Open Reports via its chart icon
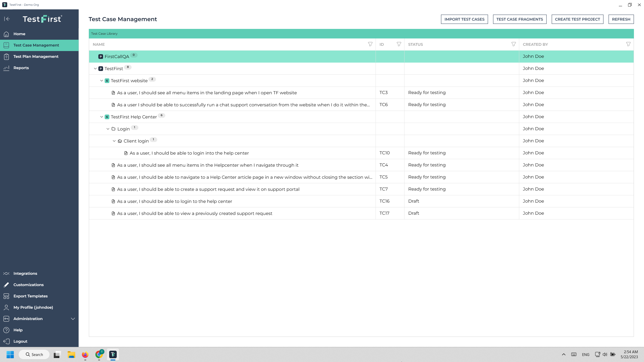 click(x=7, y=68)
